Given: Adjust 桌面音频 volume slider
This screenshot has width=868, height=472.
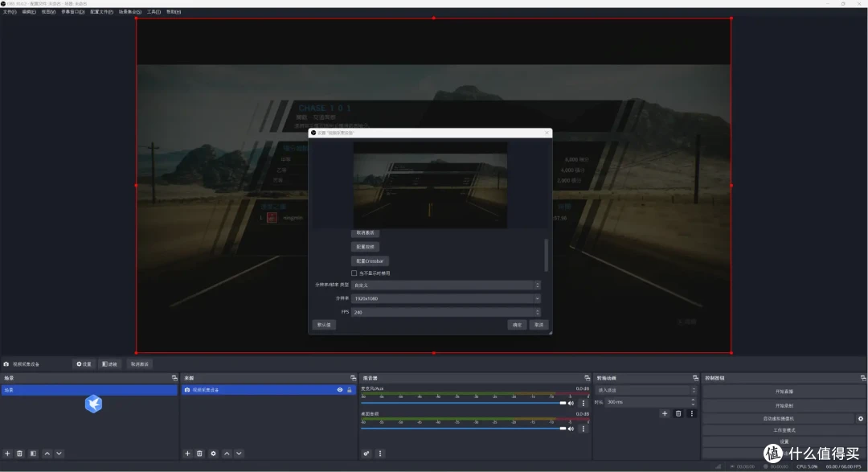Looking at the screenshot, I should [464, 429].
